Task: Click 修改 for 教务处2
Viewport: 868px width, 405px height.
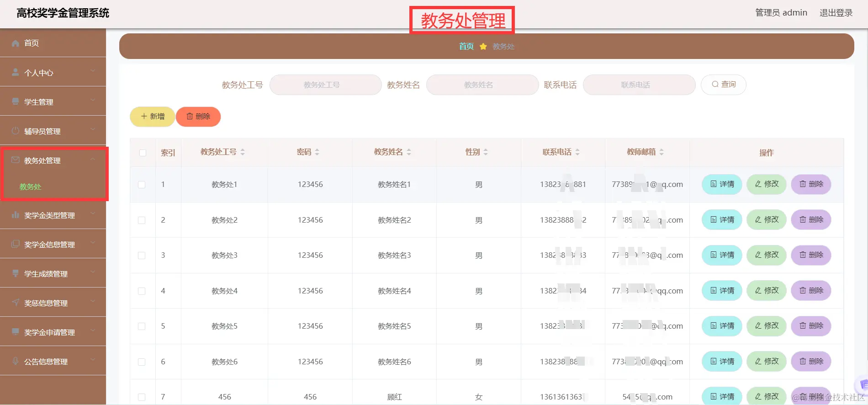Action: click(767, 220)
